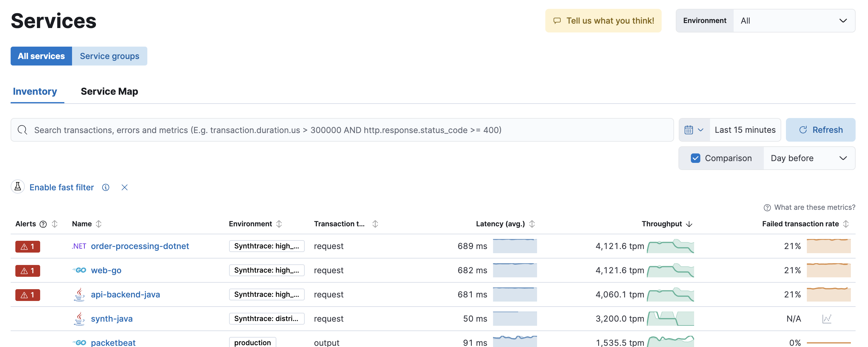Select the All services tab
868x347 pixels.
click(41, 56)
